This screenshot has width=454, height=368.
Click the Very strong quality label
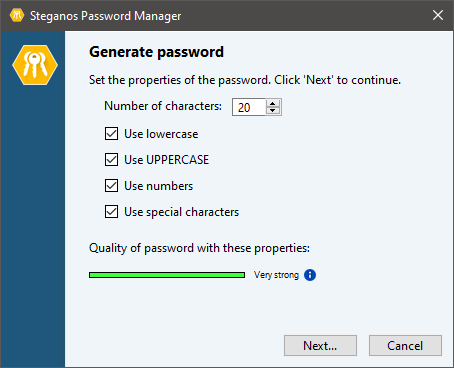click(x=276, y=275)
